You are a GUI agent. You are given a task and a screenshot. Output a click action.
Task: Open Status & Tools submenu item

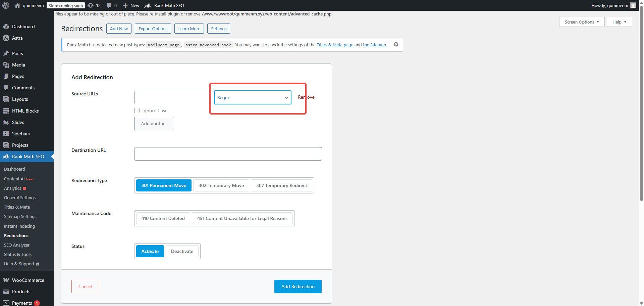coord(18,255)
